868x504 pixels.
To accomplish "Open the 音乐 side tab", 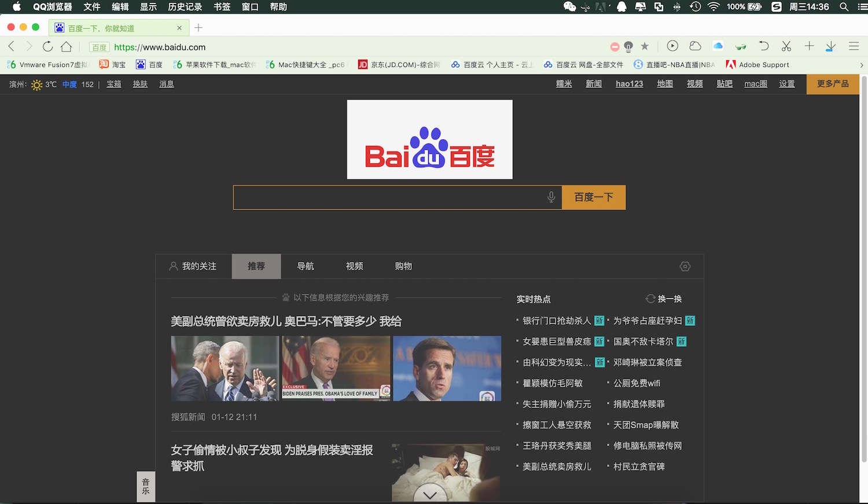I will [146, 486].
